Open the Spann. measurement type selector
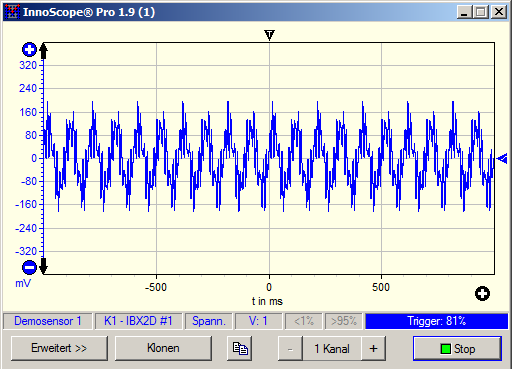This screenshot has height=369, width=512. (x=209, y=321)
